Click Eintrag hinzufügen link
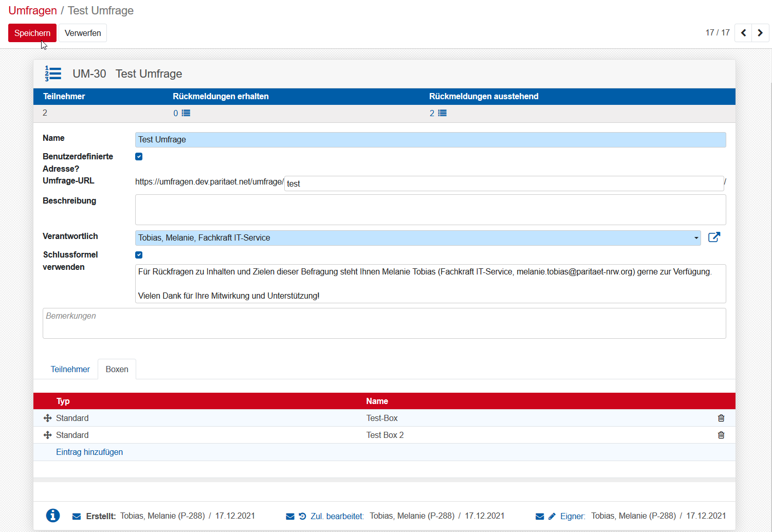 pos(89,452)
